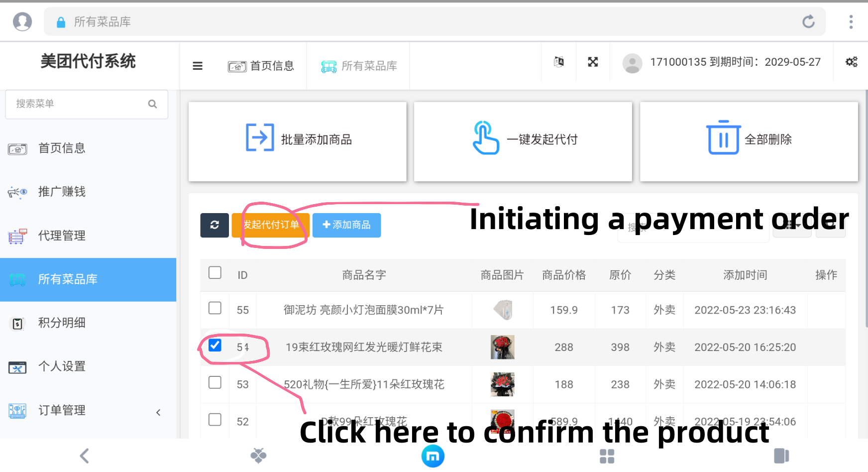Check the box for product ID 52
This screenshot has height=472, width=868.
coord(215,420)
